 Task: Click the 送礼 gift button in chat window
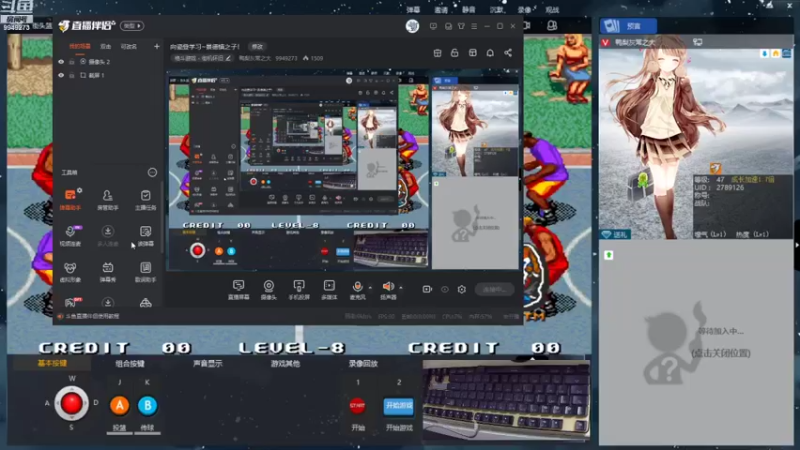click(615, 235)
